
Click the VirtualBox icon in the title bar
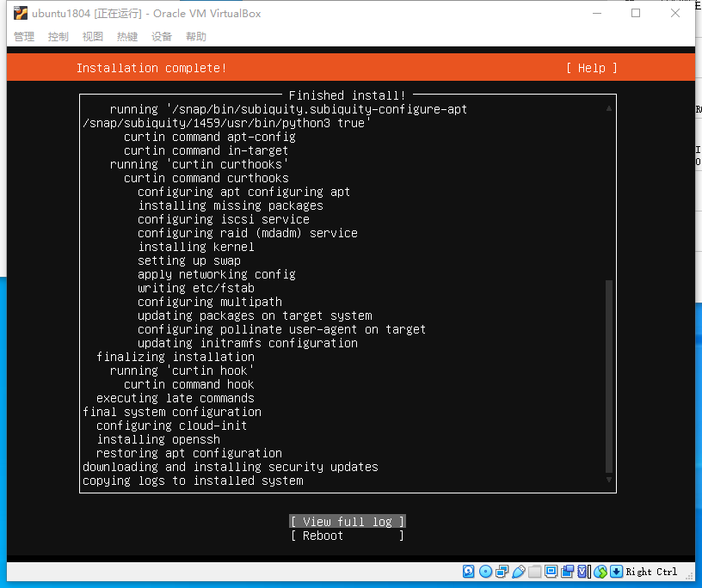(x=20, y=13)
